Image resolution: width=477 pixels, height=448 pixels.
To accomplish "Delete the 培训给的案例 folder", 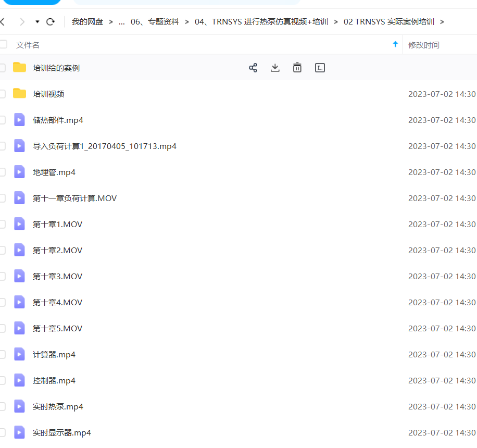I will 297,68.
